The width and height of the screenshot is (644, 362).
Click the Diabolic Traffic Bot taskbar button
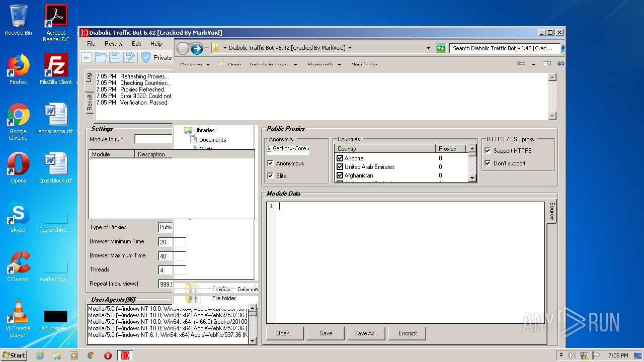coord(125,355)
